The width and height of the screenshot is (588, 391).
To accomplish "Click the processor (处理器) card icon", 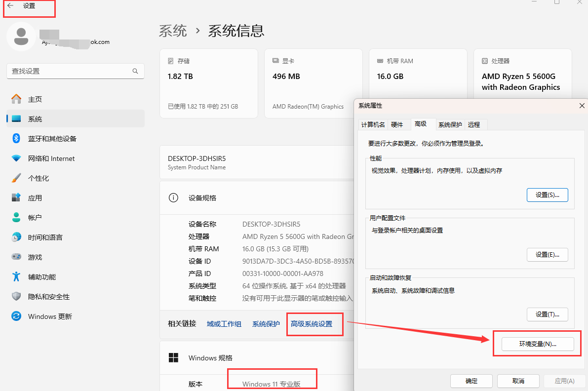I will [485, 61].
